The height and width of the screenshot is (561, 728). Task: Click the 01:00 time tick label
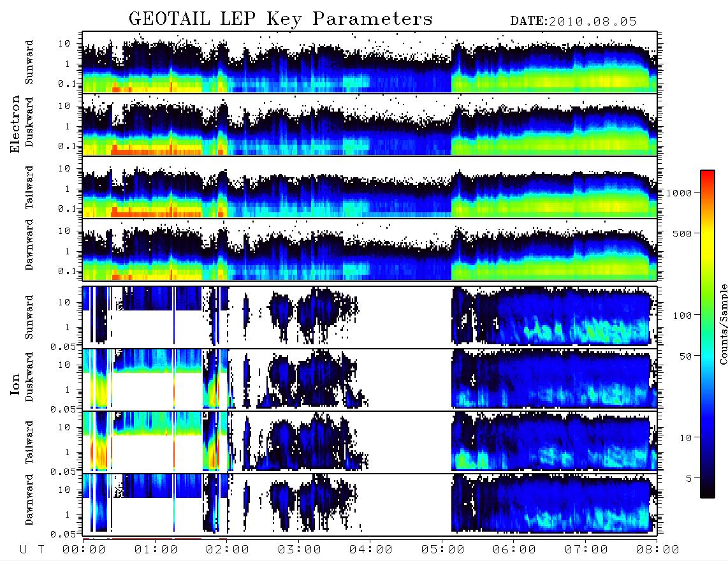[156, 550]
